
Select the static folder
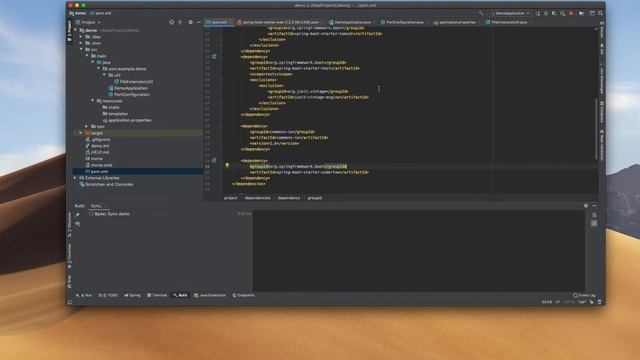coord(111,107)
